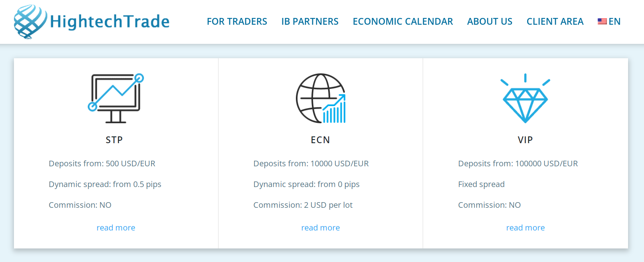Open the EN language selector
The image size is (644, 262).
614,21
